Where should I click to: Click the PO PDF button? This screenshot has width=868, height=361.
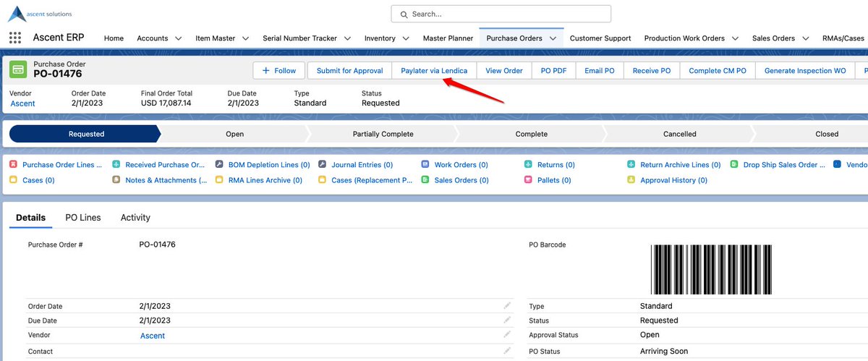[554, 71]
